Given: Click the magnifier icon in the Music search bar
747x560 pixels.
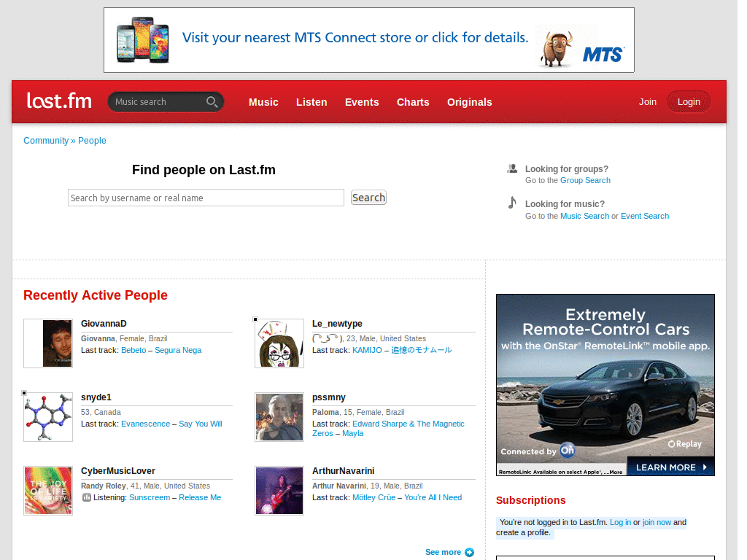Looking at the screenshot, I should tap(212, 101).
